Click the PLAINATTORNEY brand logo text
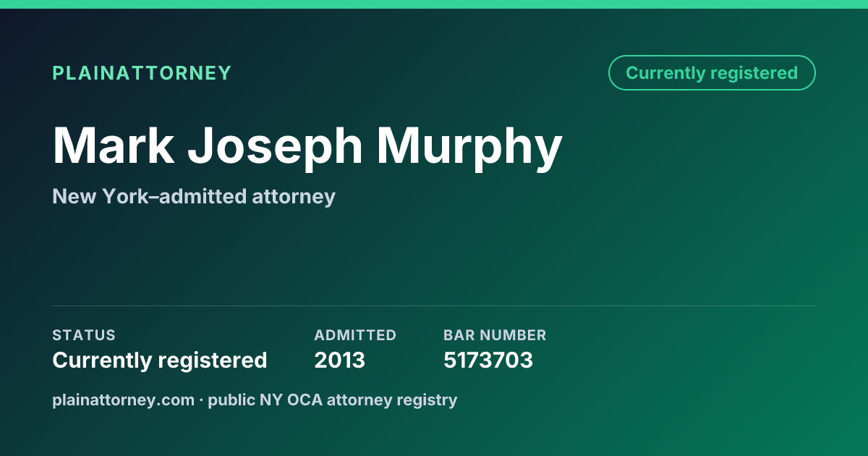The image size is (868, 456). click(x=142, y=73)
